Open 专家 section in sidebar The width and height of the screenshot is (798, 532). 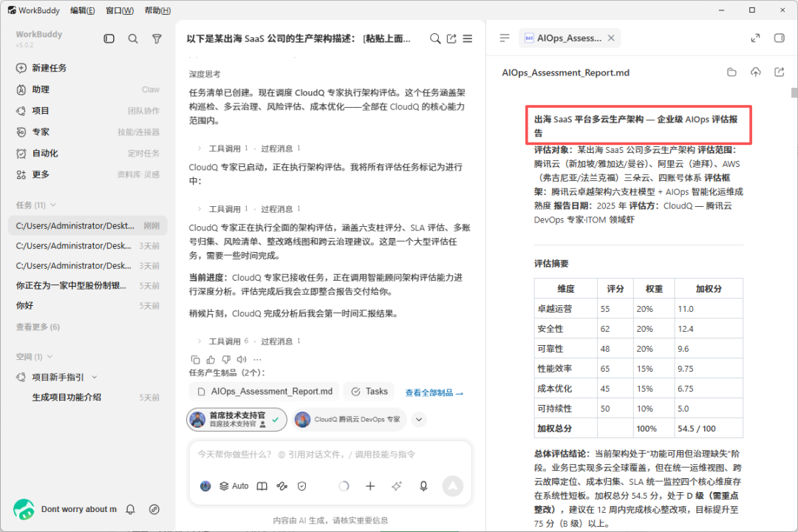(87, 132)
